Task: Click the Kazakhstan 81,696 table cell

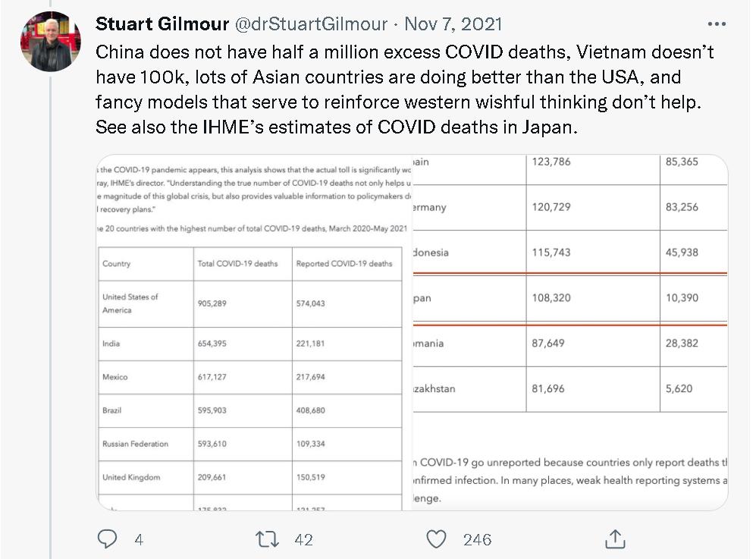Action: click(x=548, y=389)
